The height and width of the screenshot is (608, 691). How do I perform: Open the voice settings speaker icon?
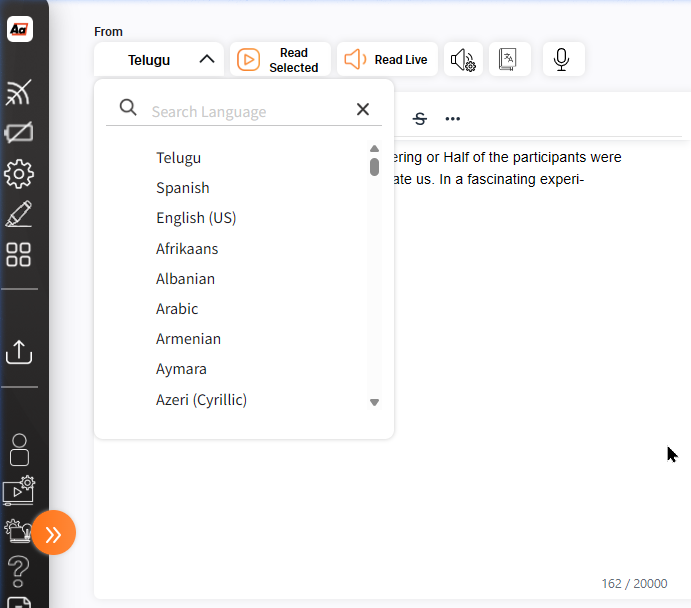[x=462, y=60]
